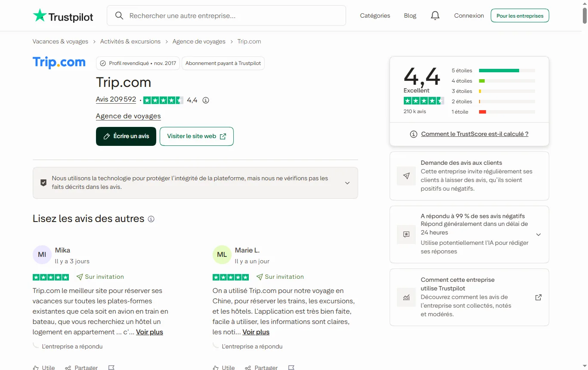Click Visiter le site web
588x370 pixels.
click(197, 136)
